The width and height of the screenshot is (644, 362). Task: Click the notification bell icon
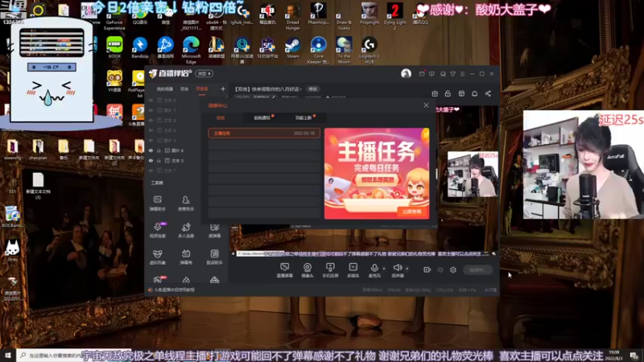tap(474, 93)
